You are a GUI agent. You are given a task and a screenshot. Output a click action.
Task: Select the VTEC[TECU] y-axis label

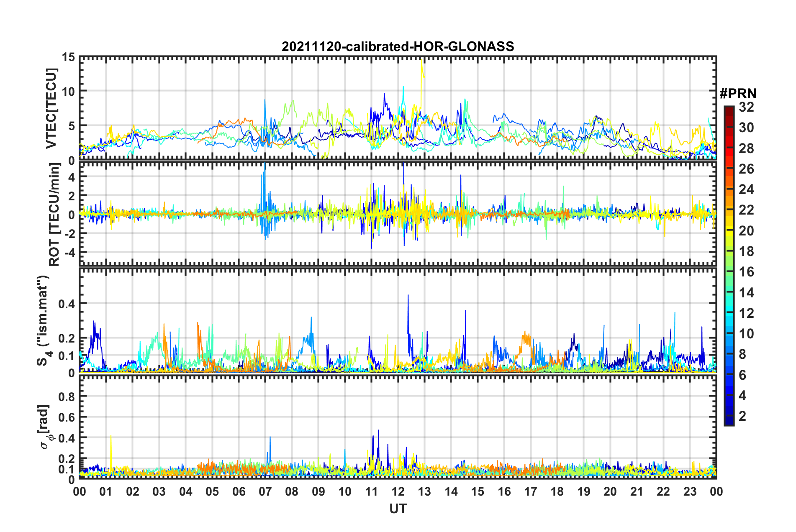tap(51, 108)
